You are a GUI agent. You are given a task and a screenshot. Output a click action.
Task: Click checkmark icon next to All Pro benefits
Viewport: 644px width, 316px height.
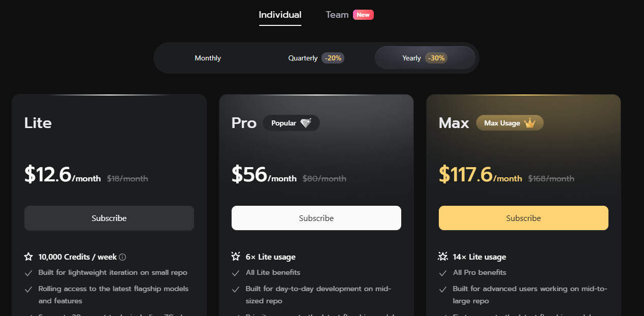(443, 273)
